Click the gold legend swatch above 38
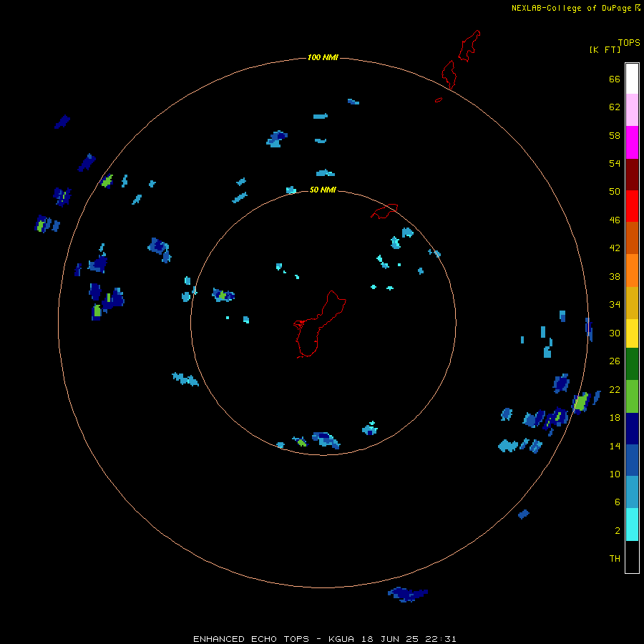This screenshot has height=644, width=644. pyautogui.click(x=632, y=303)
